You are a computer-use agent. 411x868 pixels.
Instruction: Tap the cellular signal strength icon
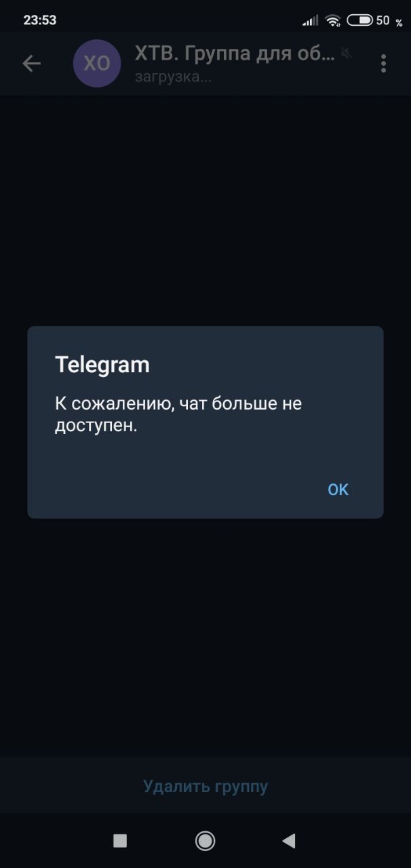[x=310, y=21]
